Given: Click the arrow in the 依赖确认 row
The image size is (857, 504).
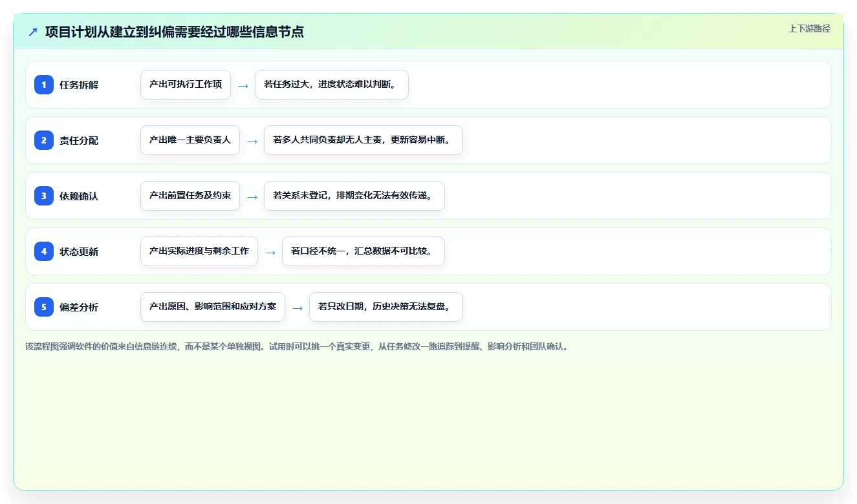Looking at the screenshot, I should (252, 196).
